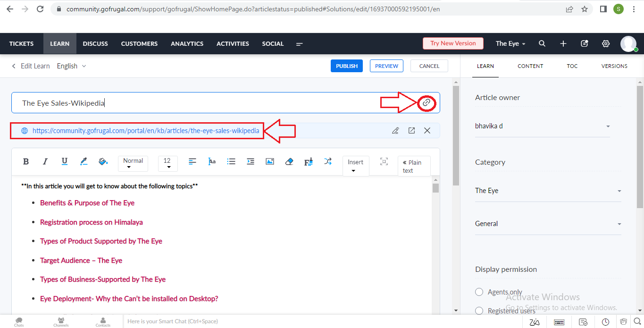Open the English language dropdown

(72, 66)
